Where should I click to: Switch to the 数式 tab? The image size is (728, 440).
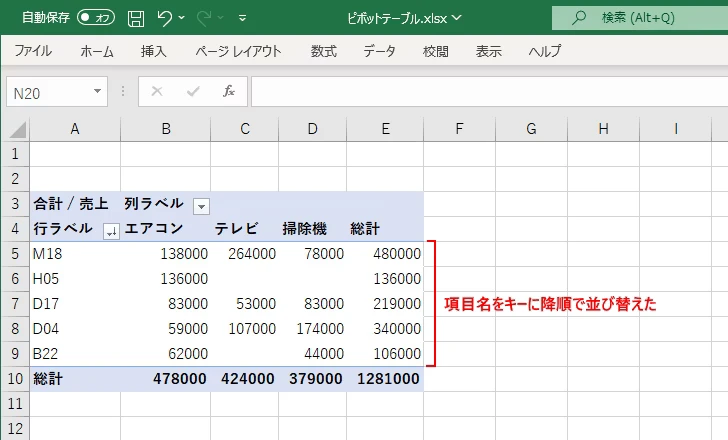(x=324, y=51)
